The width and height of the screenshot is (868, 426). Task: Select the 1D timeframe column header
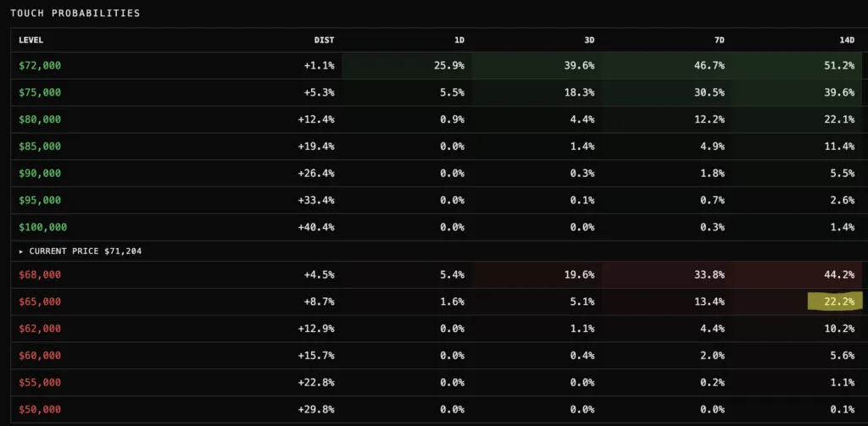(458, 40)
